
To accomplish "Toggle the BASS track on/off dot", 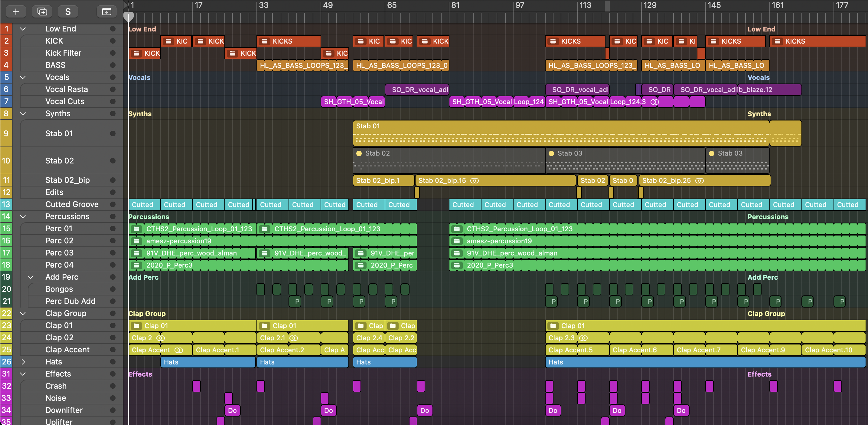I will (x=113, y=65).
